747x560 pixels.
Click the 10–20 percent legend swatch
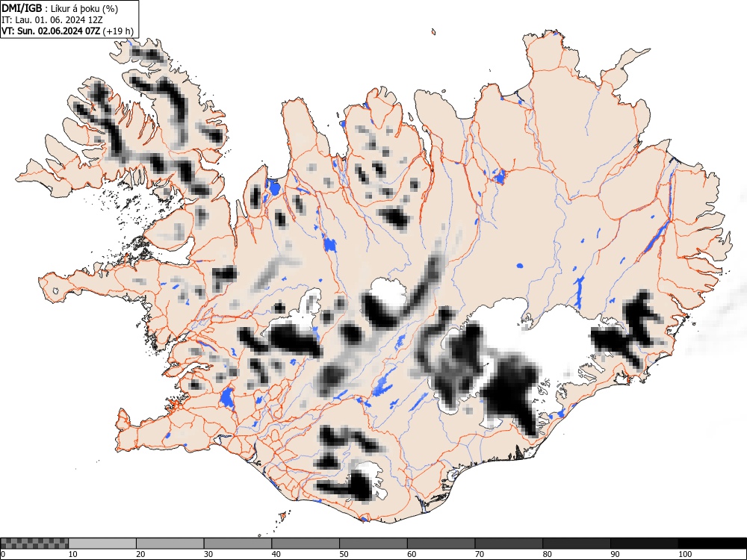[x=102, y=544]
